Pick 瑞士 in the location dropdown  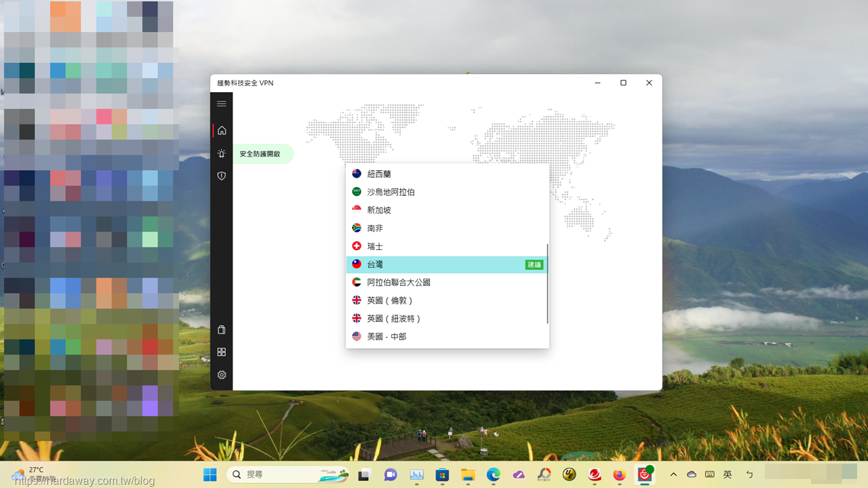point(447,247)
